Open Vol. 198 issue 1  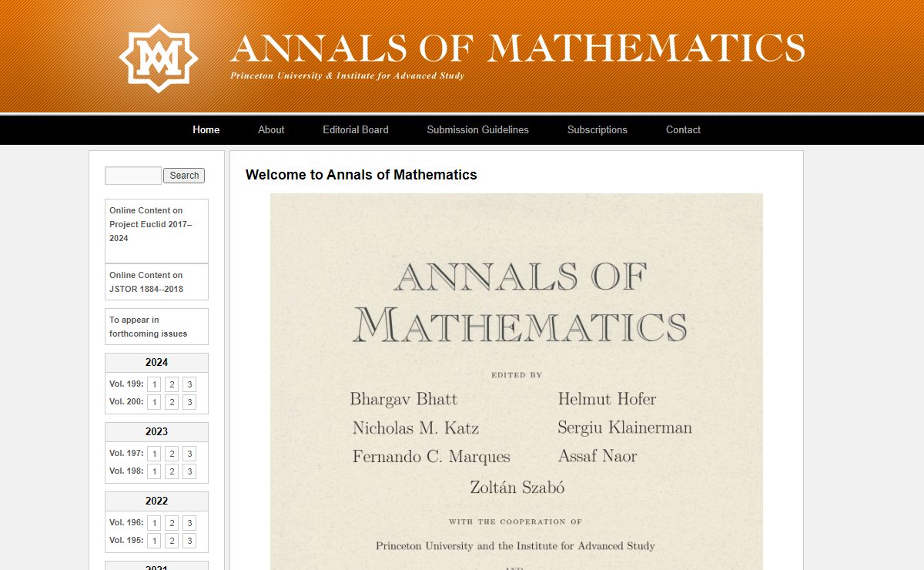point(154,471)
